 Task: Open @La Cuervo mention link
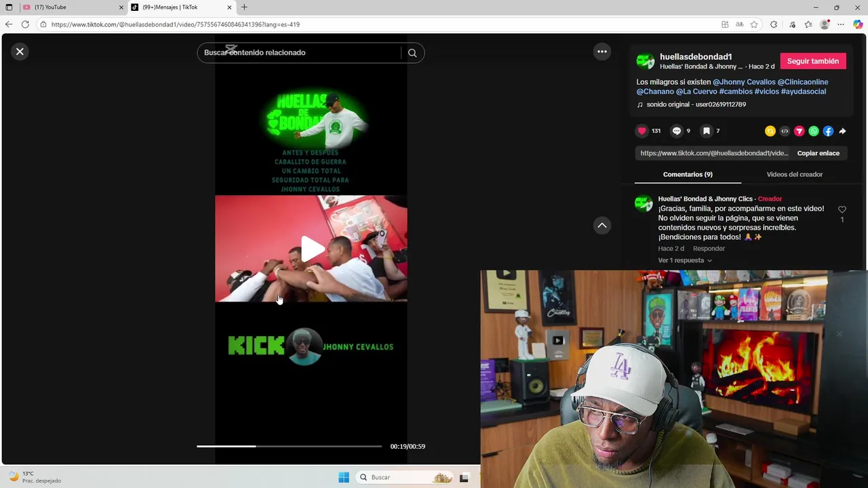click(696, 91)
